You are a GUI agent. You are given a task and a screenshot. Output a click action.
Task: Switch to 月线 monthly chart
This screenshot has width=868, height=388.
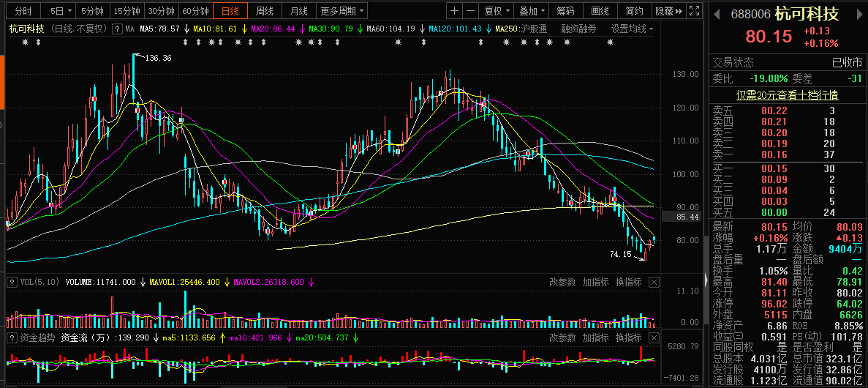[298, 10]
